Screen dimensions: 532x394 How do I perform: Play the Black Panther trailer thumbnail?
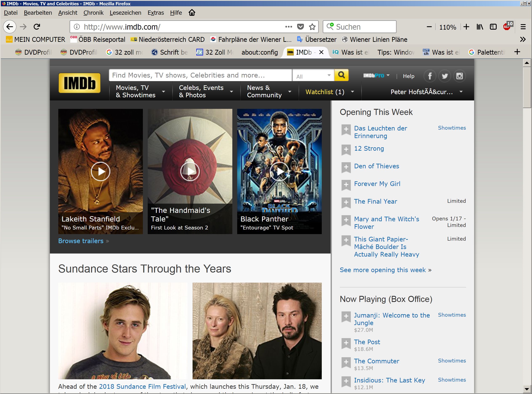[x=279, y=171]
